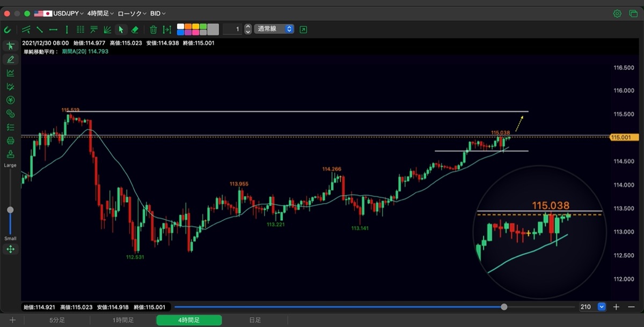Zoom out with the minus button
The width and height of the screenshot is (644, 327).
(631, 307)
